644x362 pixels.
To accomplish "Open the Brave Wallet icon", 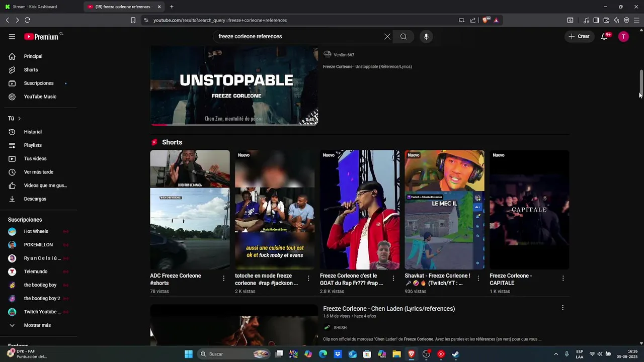I will coord(606,20).
